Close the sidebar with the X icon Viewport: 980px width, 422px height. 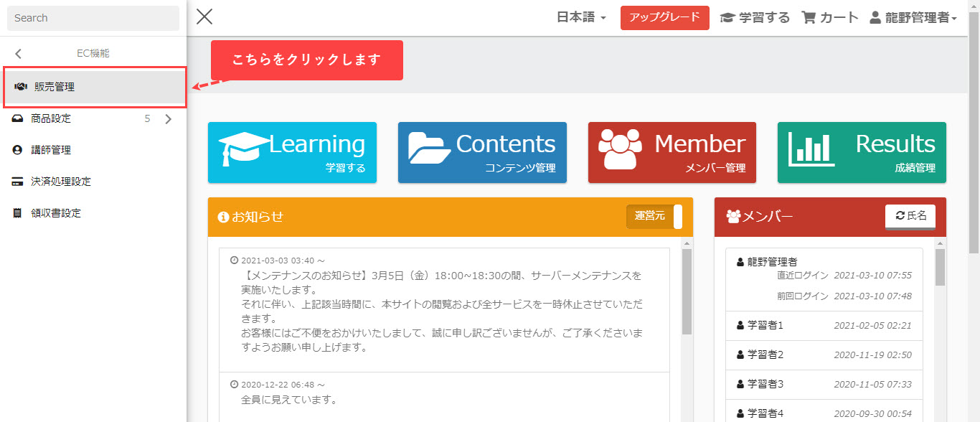click(x=204, y=17)
